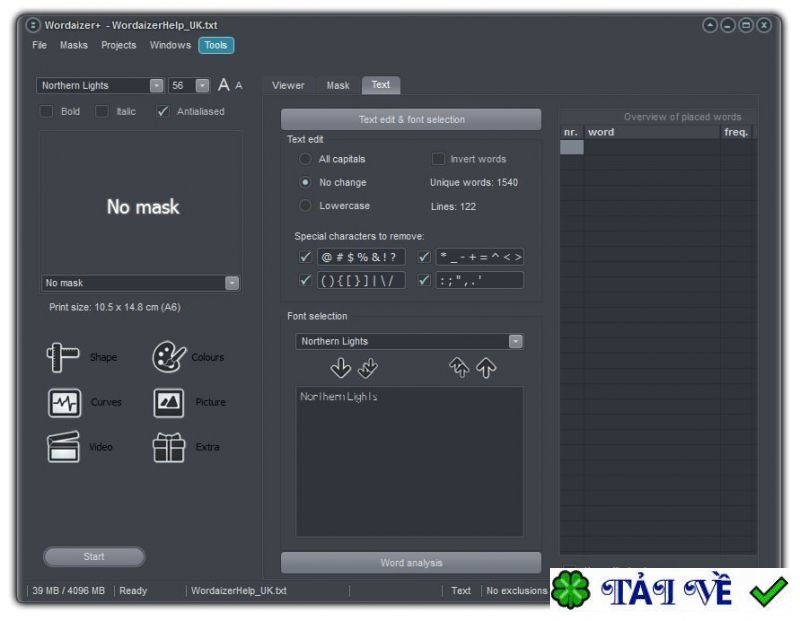
Task: Open the Curves tool
Action: point(64,403)
